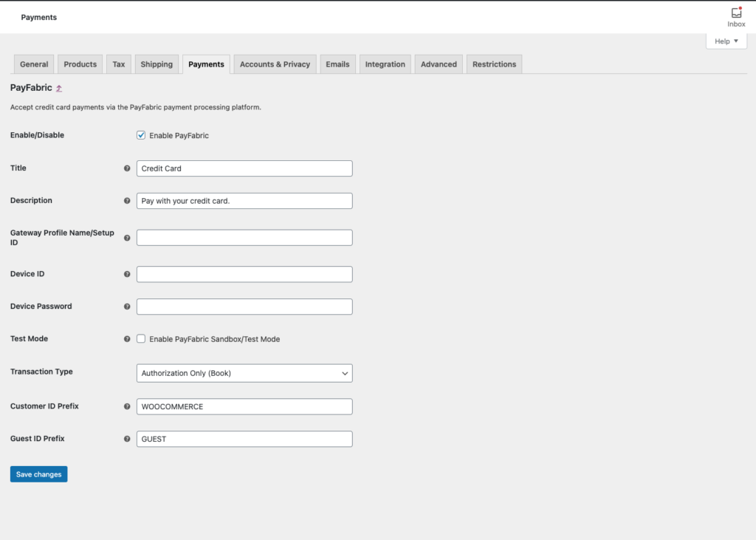Show help tooltip for Device Password
The image size is (756, 540).
coord(127,307)
